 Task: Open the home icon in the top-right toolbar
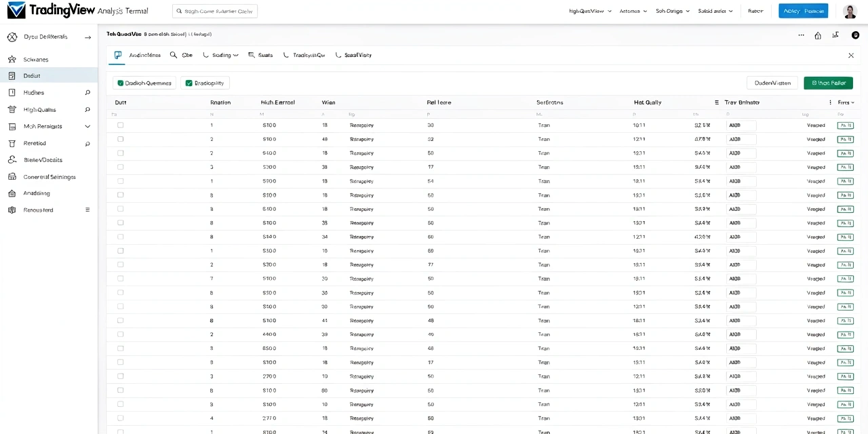(x=818, y=35)
